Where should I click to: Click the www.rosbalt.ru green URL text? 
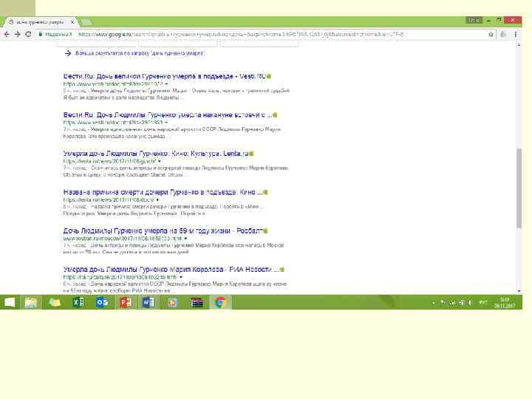click(x=123, y=239)
